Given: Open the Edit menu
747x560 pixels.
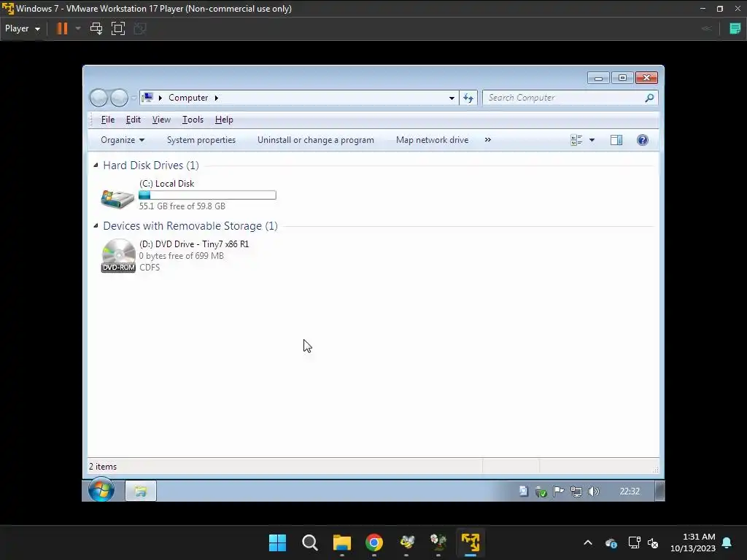Looking at the screenshot, I should (133, 120).
